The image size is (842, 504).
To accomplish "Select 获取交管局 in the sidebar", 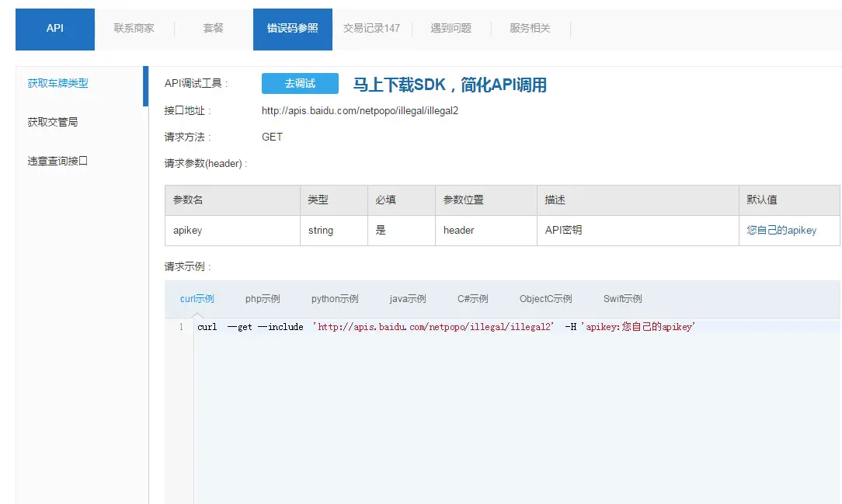I will (x=53, y=123).
